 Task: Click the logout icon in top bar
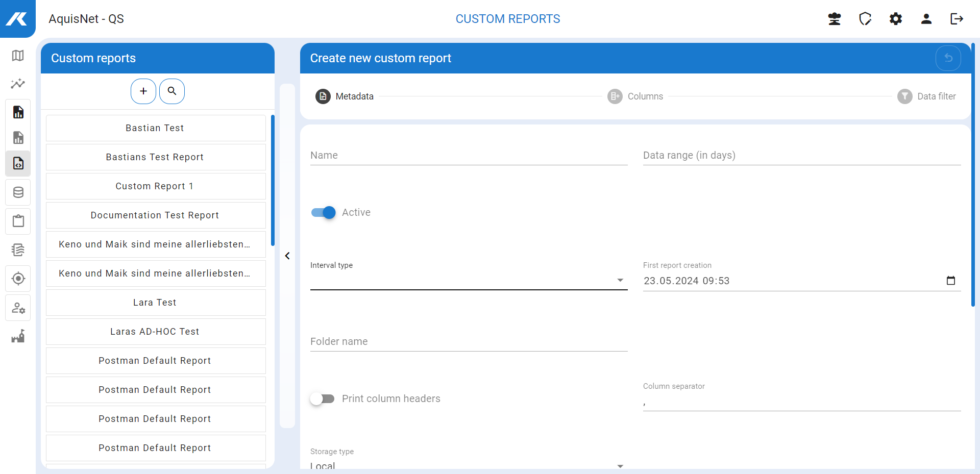(957, 19)
